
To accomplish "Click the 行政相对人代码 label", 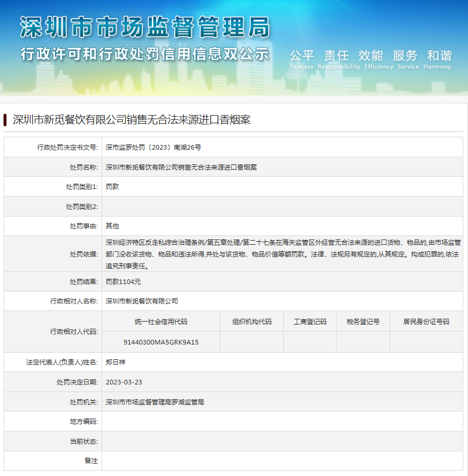I will (x=74, y=332).
